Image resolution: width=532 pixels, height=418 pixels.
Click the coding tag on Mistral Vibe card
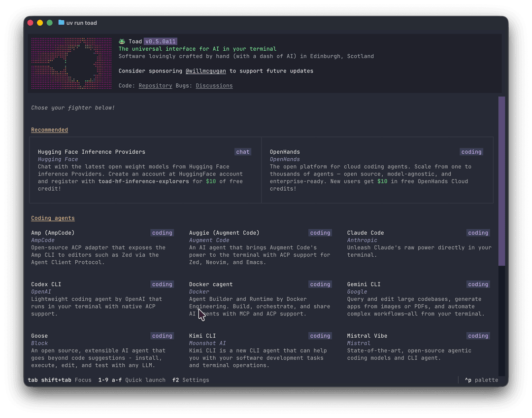click(478, 336)
